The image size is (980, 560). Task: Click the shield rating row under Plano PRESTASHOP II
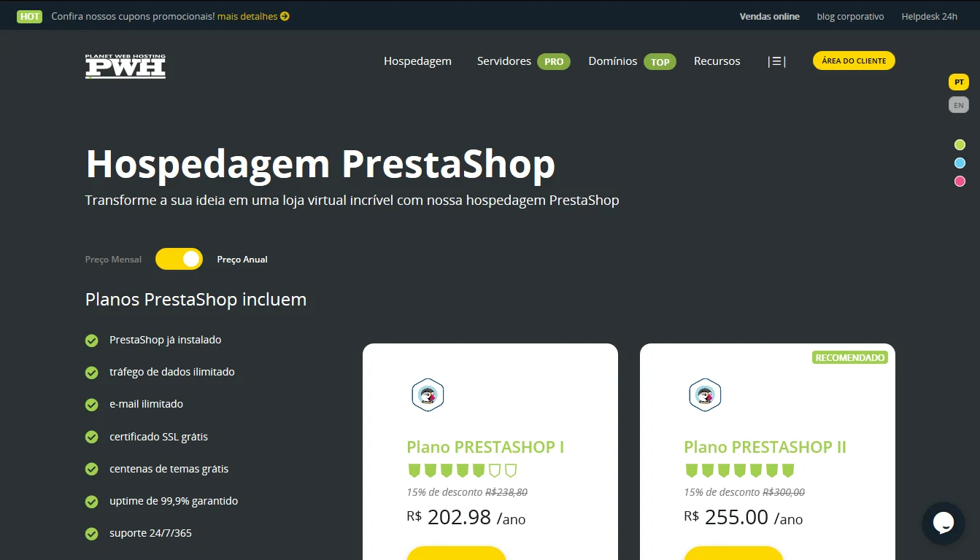click(739, 470)
